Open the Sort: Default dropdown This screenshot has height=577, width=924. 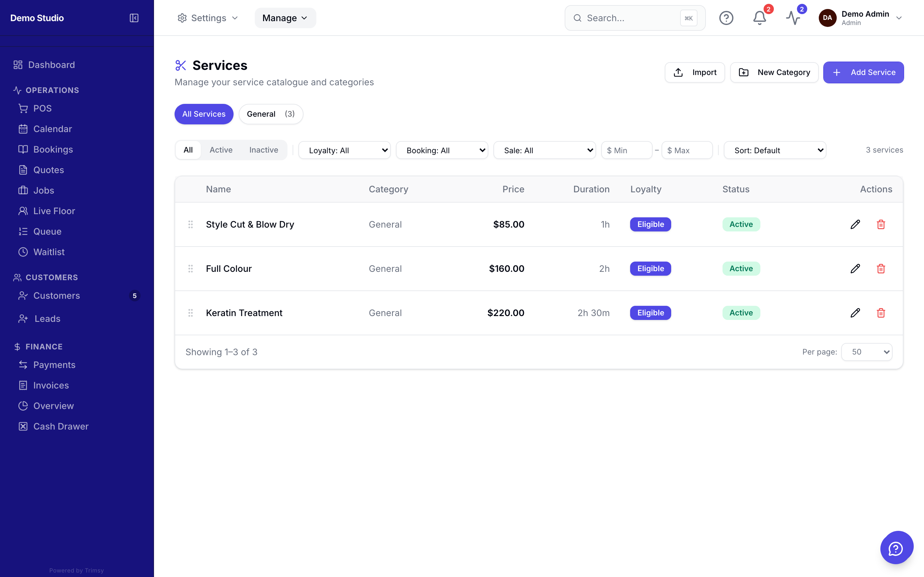point(775,150)
